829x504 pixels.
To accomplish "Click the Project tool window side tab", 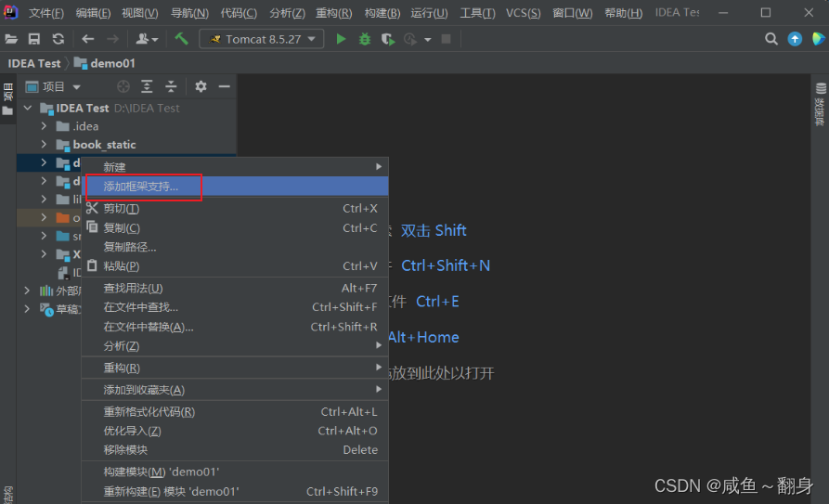I will point(8,99).
